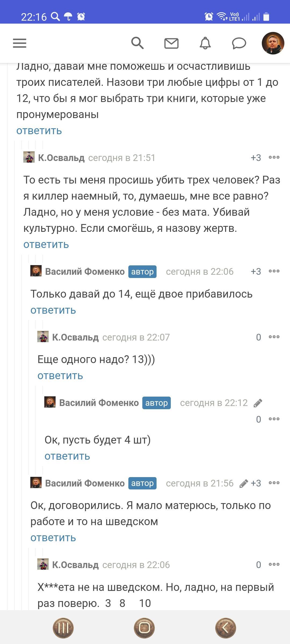Edit the 21:56 comment with pencil icon

coord(244,484)
